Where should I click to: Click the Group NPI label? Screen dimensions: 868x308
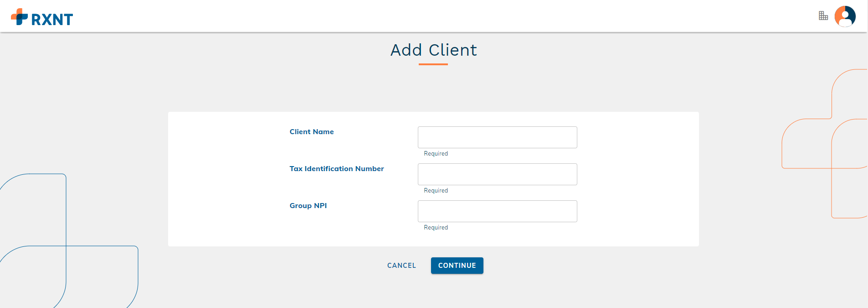pos(308,206)
